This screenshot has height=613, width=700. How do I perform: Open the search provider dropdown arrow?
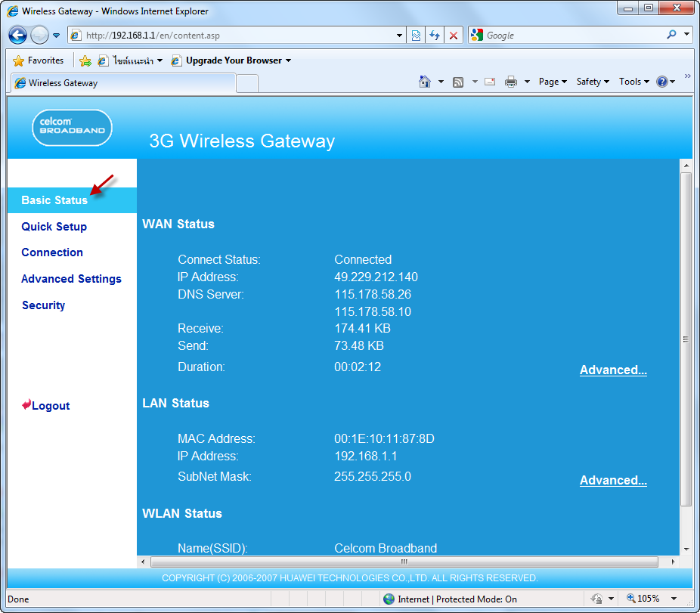pyautogui.click(x=686, y=34)
